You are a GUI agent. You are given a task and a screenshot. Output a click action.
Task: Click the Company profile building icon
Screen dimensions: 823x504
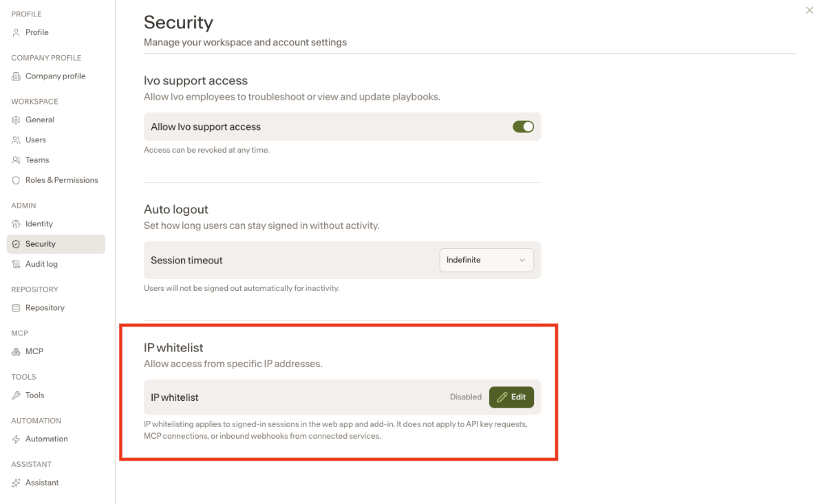[17, 76]
